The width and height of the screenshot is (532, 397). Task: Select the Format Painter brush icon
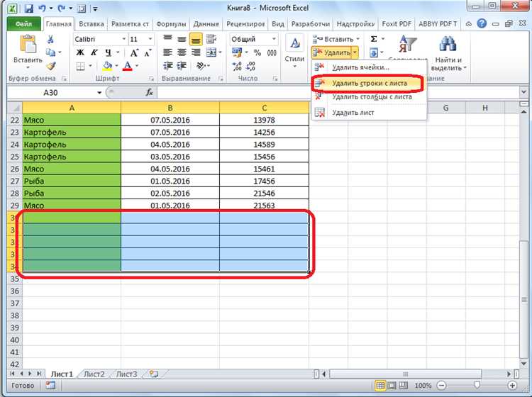coord(51,65)
